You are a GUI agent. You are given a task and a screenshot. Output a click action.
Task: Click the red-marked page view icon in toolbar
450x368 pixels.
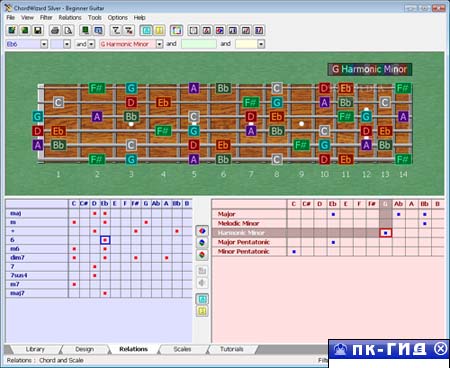pyautogui.click(x=207, y=30)
